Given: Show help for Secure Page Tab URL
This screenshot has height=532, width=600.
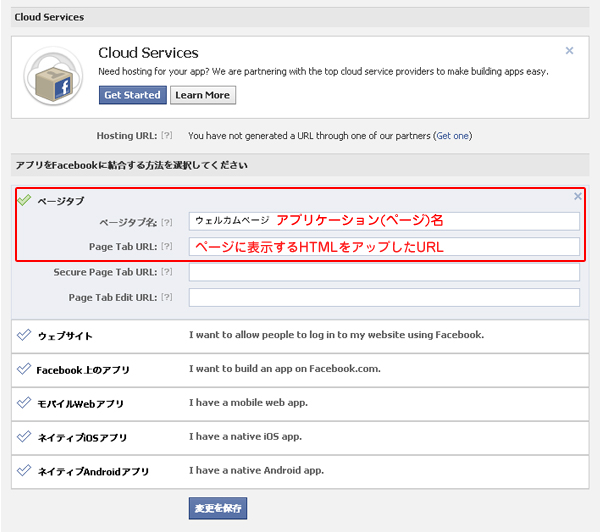Looking at the screenshot, I should 167,272.
